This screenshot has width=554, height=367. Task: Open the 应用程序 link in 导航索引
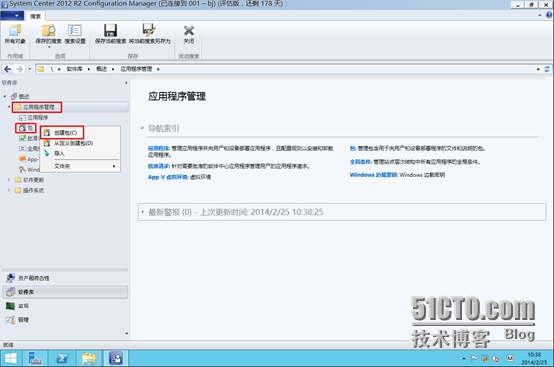pos(159,148)
